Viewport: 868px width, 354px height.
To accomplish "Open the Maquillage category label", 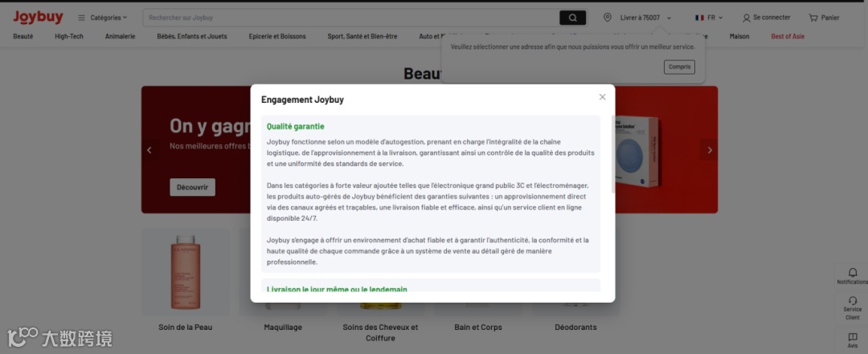I will pos(283,328).
